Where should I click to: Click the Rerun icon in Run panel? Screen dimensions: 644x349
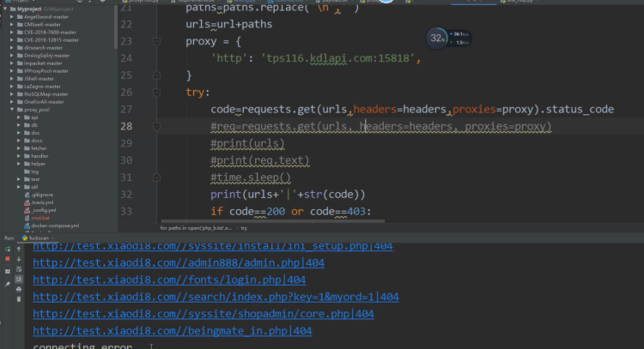pyautogui.click(x=8, y=249)
